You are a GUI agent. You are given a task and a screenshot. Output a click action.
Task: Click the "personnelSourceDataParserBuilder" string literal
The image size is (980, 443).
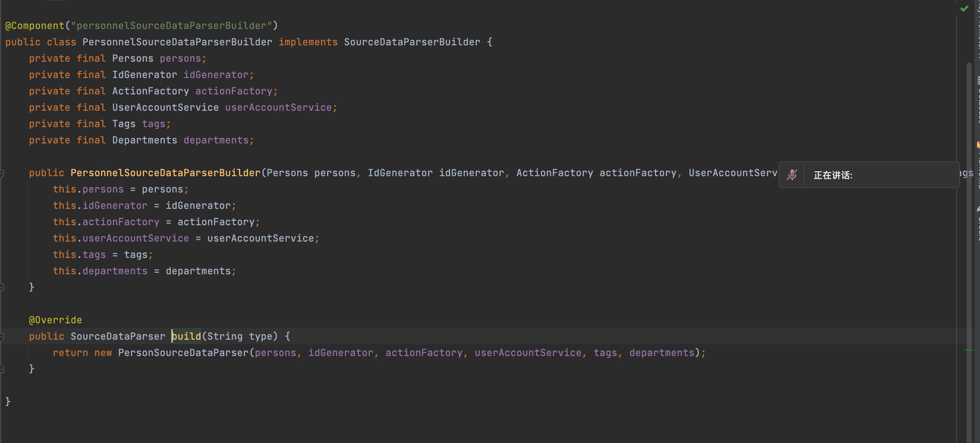click(171, 26)
